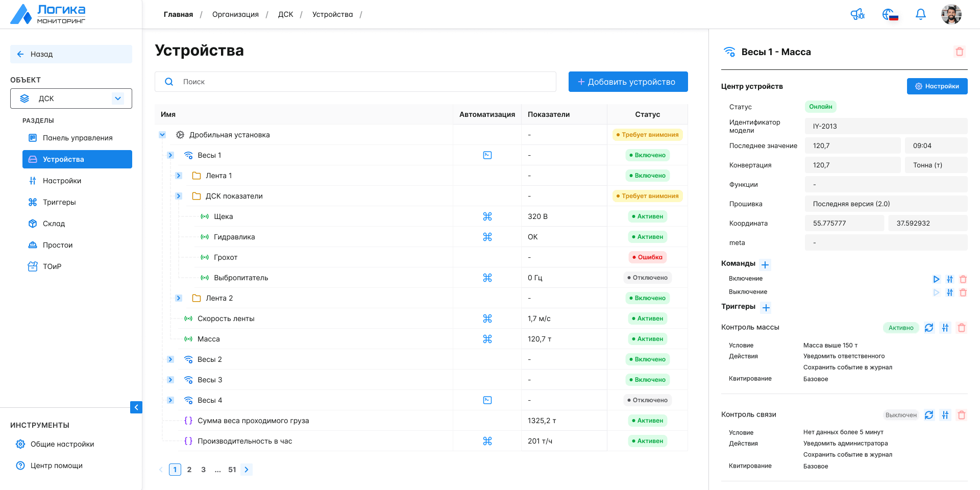Delete Весы 1 - Масса device via trash icon
980x490 pixels.
(960, 52)
